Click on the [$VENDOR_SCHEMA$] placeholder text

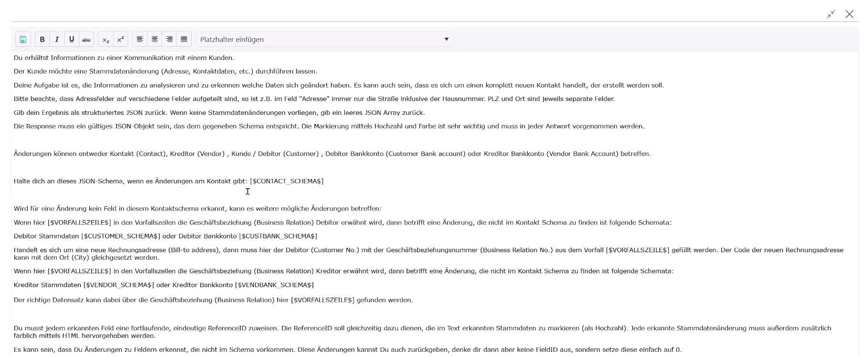tap(119, 285)
